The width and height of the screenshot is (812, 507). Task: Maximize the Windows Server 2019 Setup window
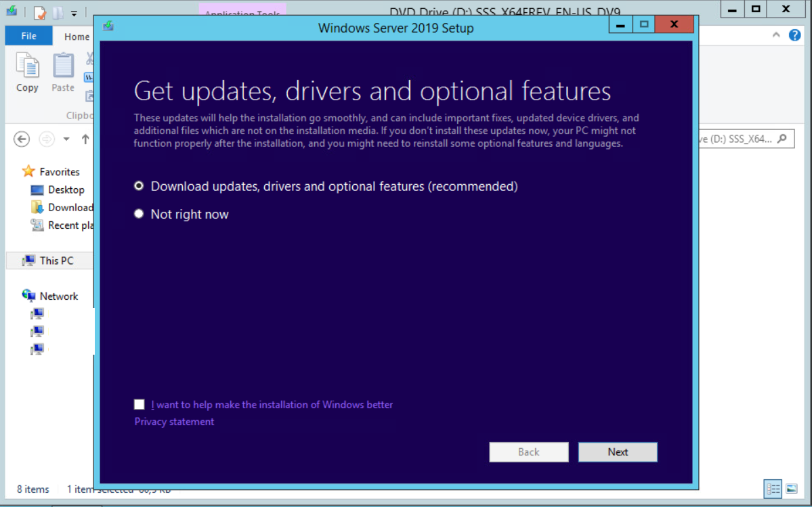643,25
